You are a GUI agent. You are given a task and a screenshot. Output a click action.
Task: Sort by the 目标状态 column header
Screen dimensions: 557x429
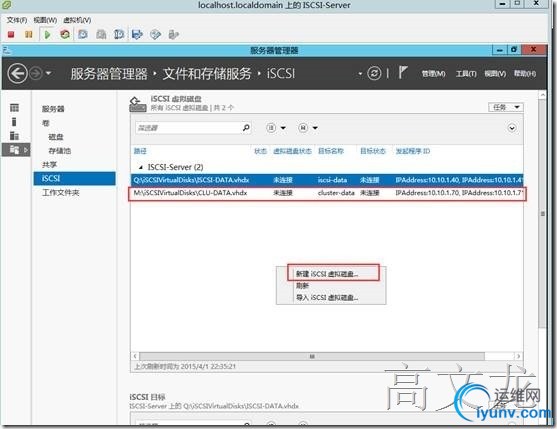click(x=373, y=151)
